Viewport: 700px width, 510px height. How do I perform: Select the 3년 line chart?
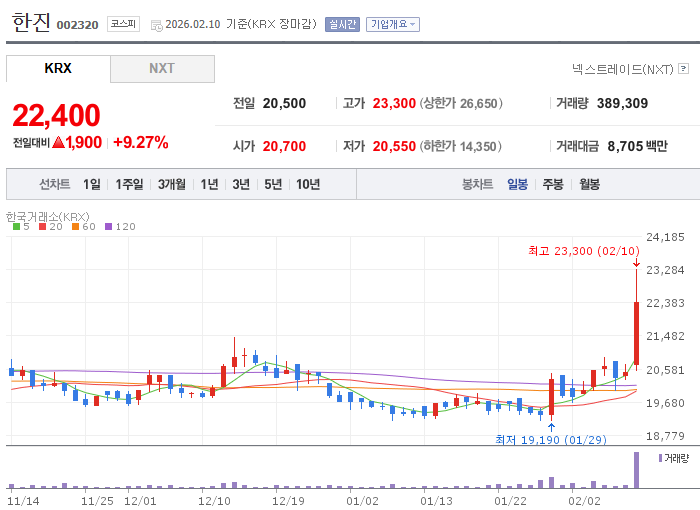tap(241, 184)
